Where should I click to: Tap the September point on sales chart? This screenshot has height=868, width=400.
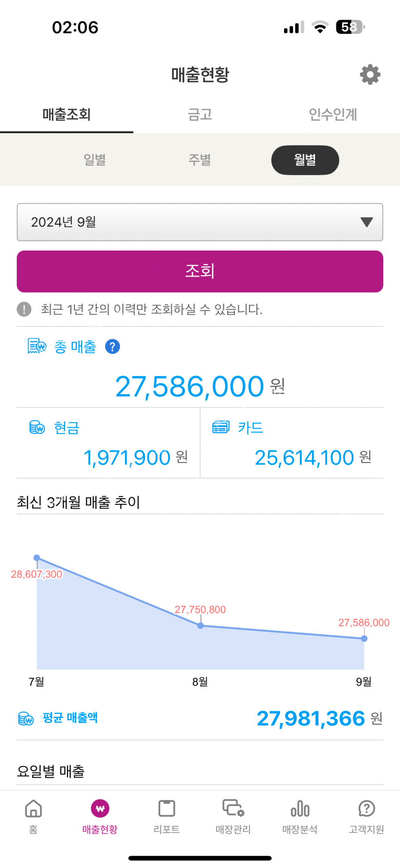(x=364, y=639)
